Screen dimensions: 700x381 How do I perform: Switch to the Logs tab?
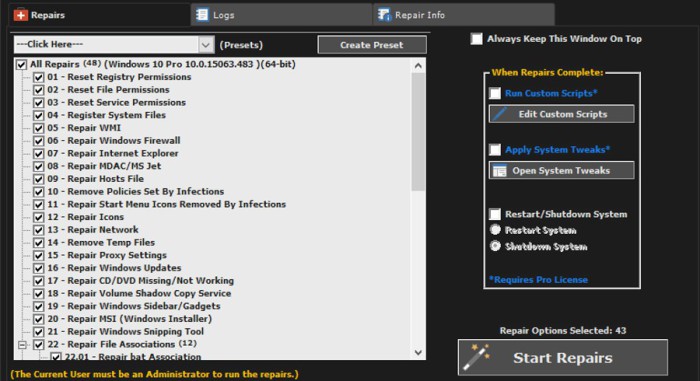[281, 15]
